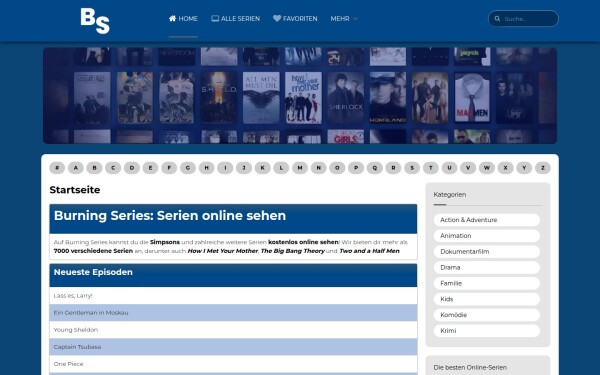
Task: Focus the Suche search field
Action: tap(523, 19)
